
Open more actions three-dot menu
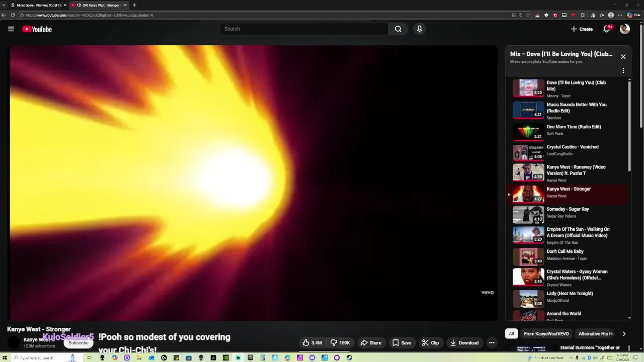(x=492, y=343)
